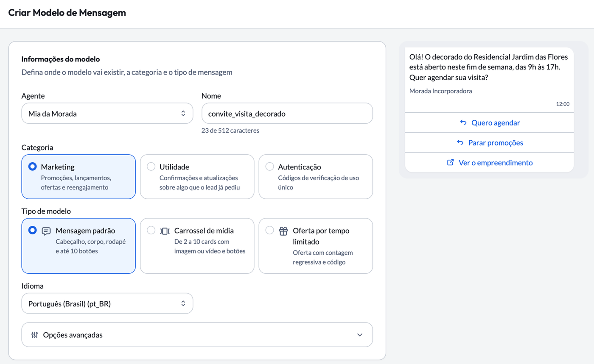Click the subtitle Defina onde o modelo vai existir
The image size is (594, 364).
127,72
